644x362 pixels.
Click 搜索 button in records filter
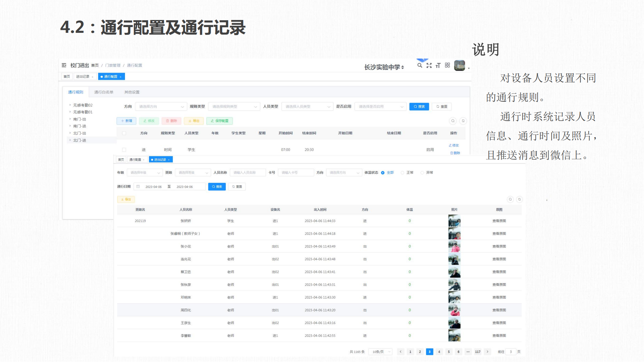217,187
